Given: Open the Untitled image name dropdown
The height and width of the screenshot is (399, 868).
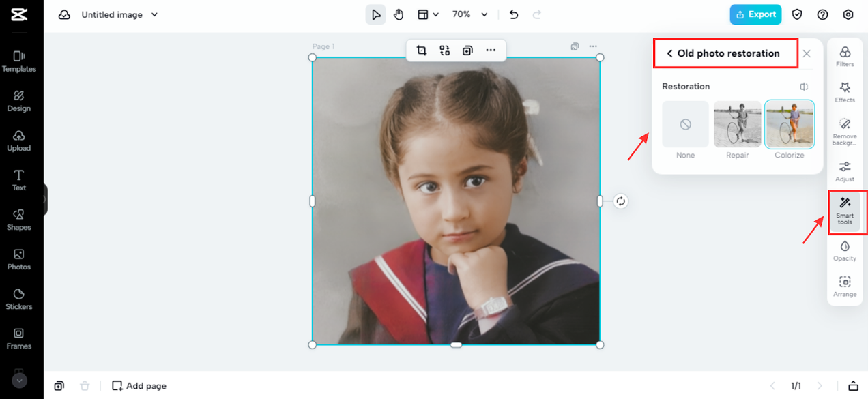Looking at the screenshot, I should 119,14.
